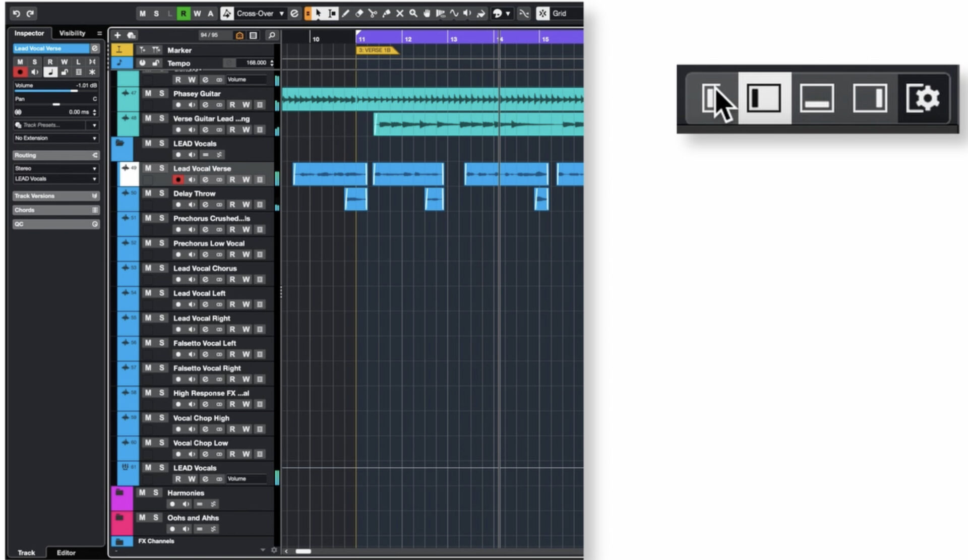968x560 pixels.
Task: Click the 3: VERSE 1B marker
Action: (377, 50)
